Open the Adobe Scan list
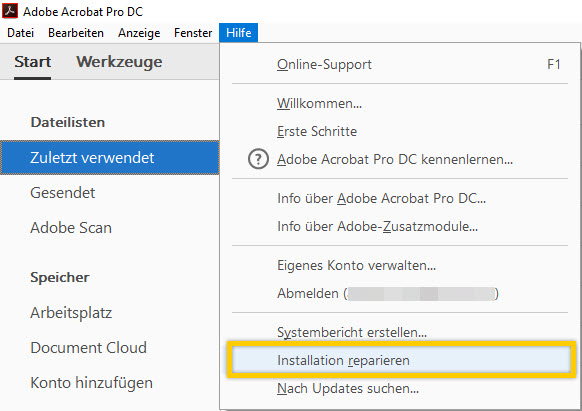This screenshot has height=411, width=582. point(71,228)
